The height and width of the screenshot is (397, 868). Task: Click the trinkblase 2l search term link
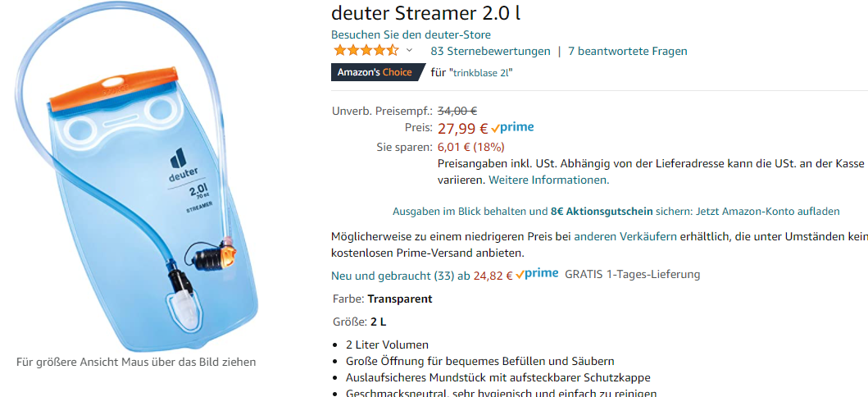point(480,73)
